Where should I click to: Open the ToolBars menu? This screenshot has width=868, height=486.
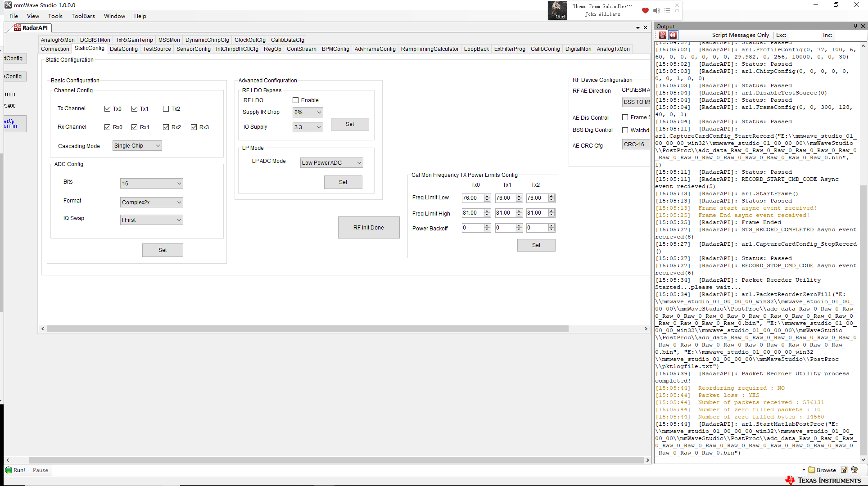click(83, 16)
